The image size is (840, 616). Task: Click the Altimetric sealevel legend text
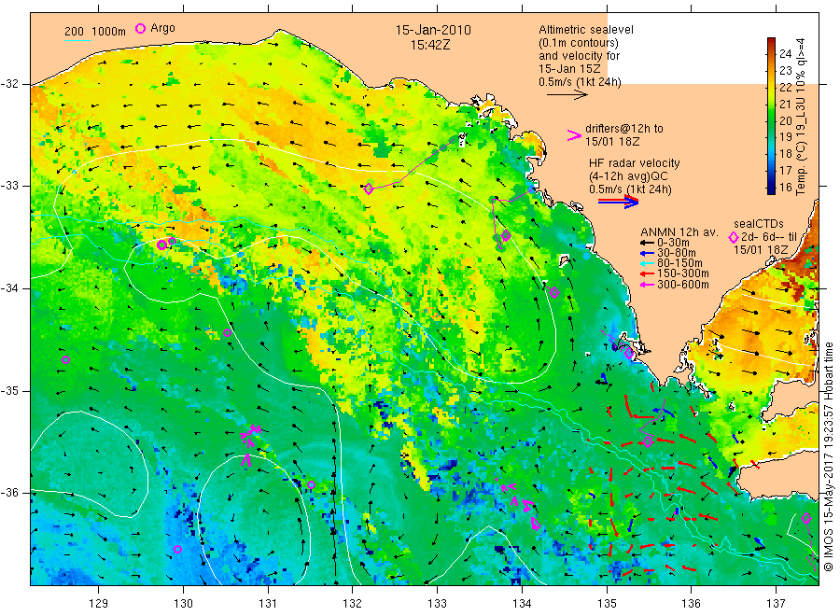586,30
